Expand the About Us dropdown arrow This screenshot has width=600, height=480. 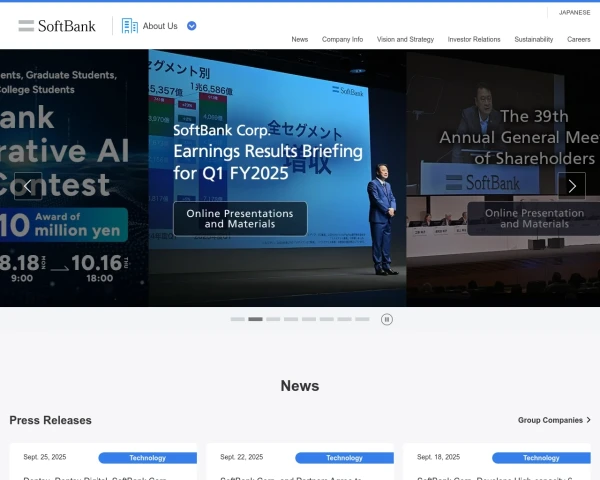[192, 26]
